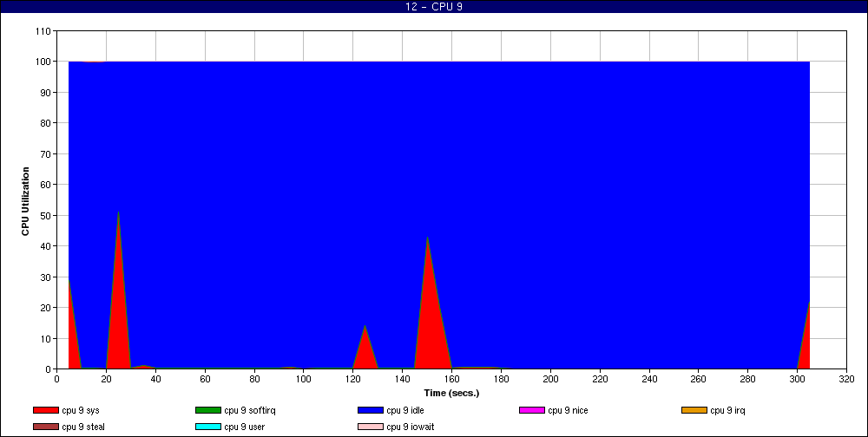Image resolution: width=868 pixels, height=437 pixels.
Task: Select the 'cpu 9 nice' legend label
Action: pos(568,410)
